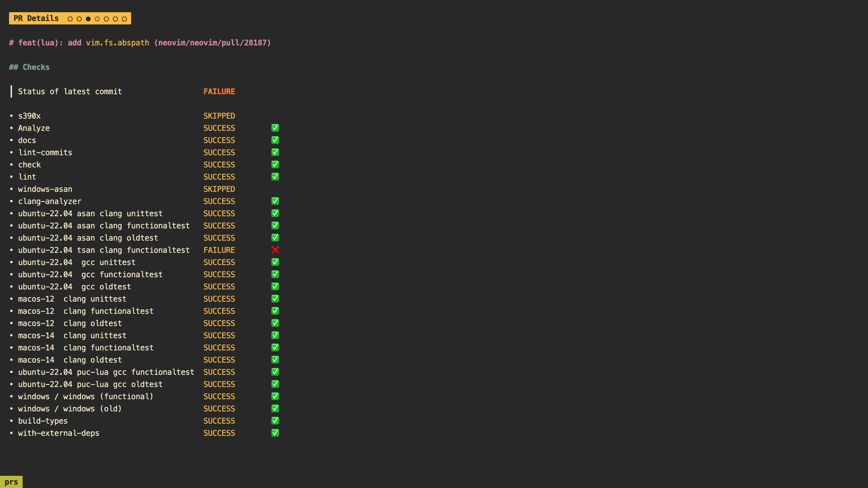Viewport: 868px width, 488px height.
Task: Click the red X failure icon
Action: pos(275,250)
